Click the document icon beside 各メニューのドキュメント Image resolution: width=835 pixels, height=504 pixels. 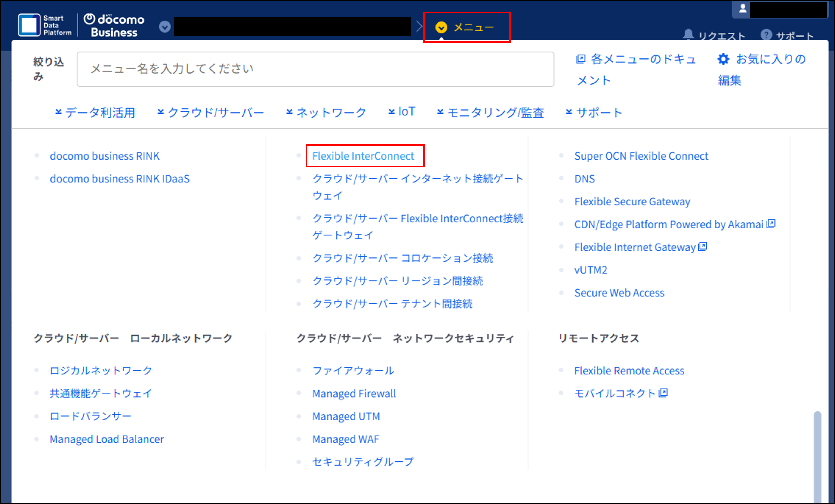click(x=580, y=59)
